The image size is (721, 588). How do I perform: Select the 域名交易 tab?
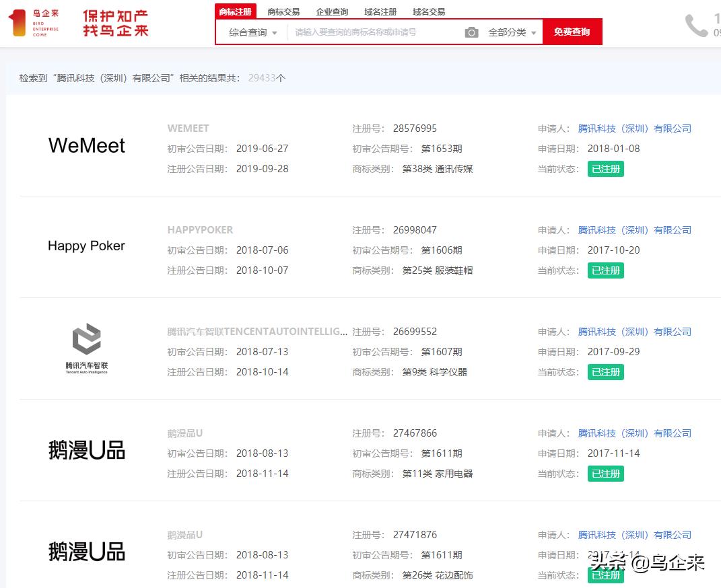(427, 11)
